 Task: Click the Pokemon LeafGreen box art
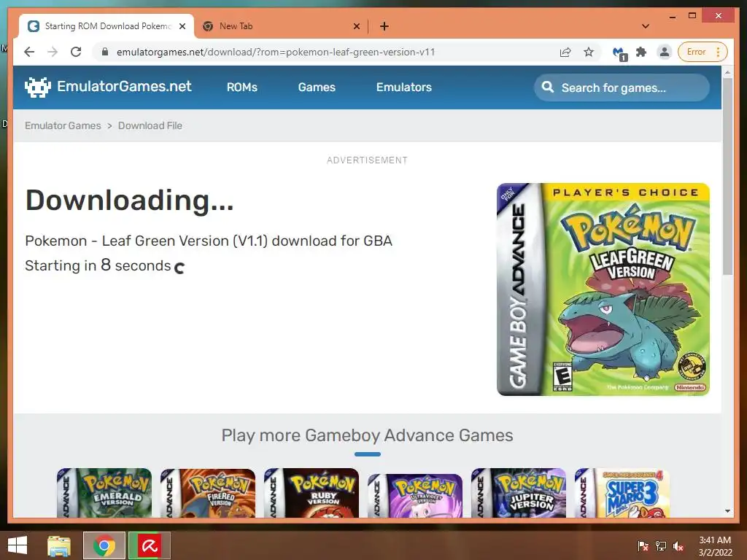(x=603, y=289)
